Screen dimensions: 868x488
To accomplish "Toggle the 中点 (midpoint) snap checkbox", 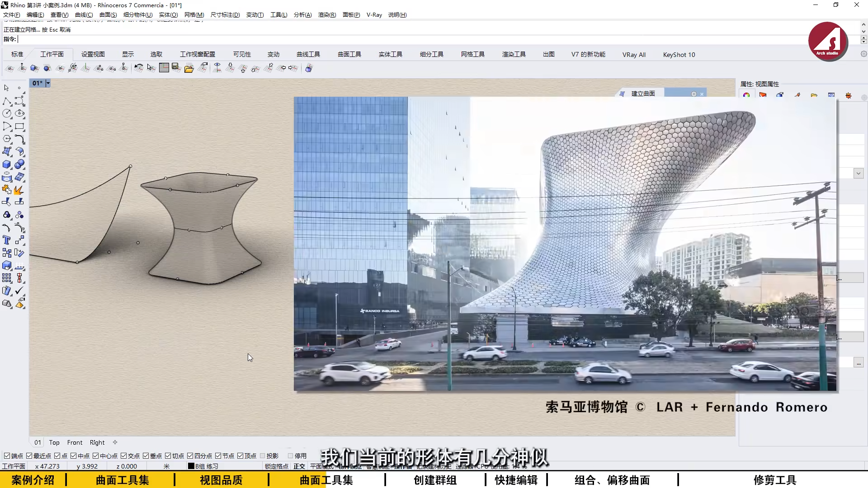I will (x=73, y=455).
